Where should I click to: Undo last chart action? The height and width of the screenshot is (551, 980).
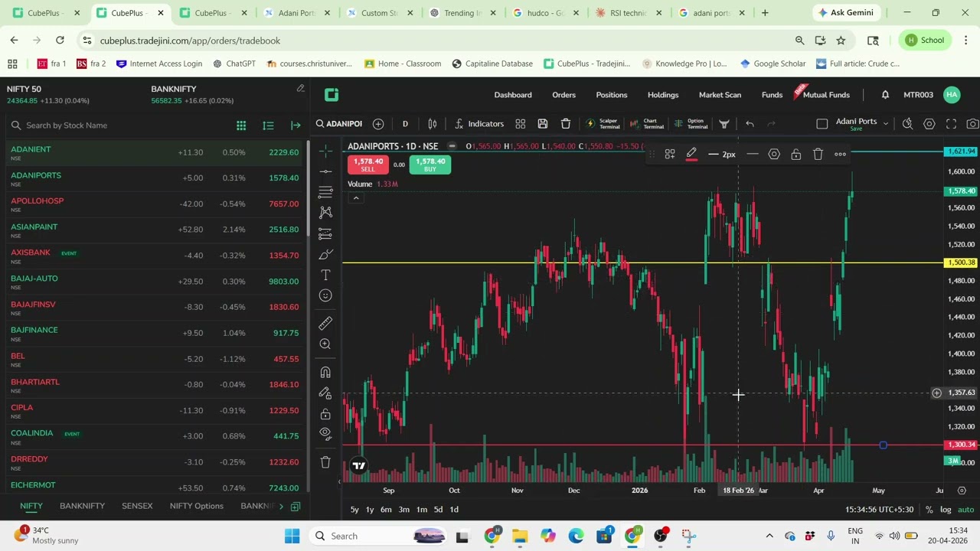[x=750, y=124]
